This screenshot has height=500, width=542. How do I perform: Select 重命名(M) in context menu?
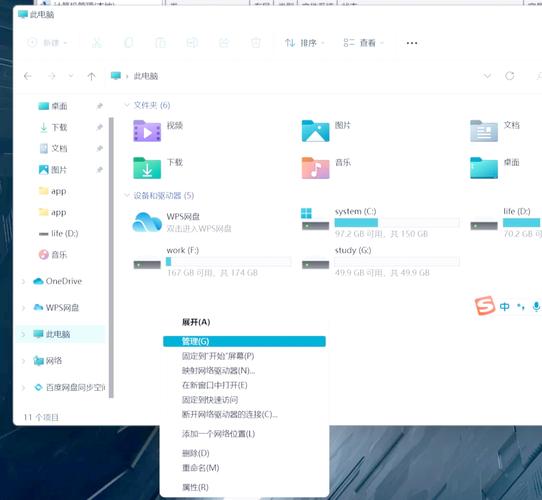pos(200,468)
